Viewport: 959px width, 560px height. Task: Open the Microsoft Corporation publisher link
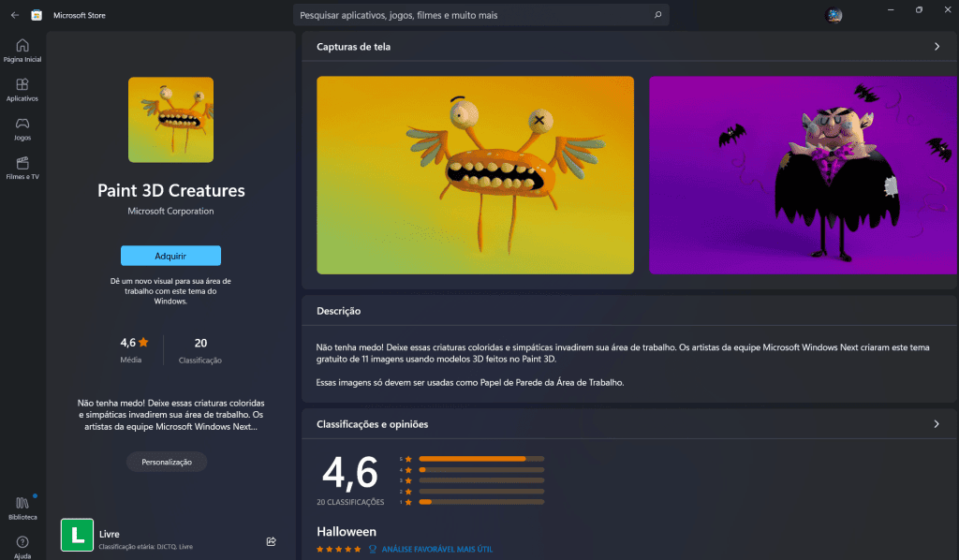pos(170,211)
